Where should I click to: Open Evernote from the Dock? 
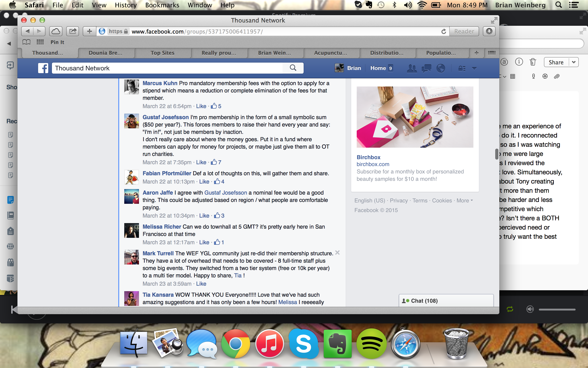tap(337, 344)
